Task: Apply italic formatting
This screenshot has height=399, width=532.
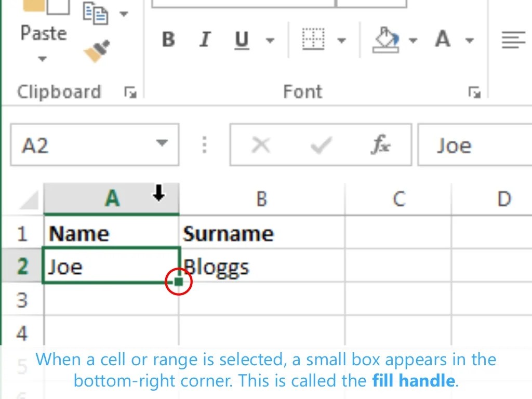Action: tap(204, 40)
